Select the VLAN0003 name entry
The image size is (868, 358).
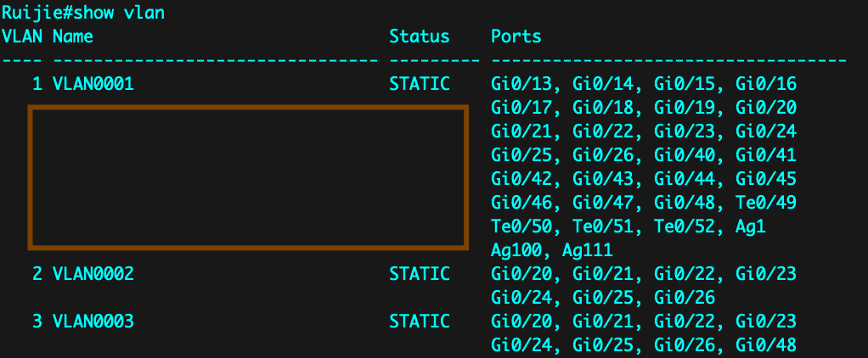[x=93, y=322]
